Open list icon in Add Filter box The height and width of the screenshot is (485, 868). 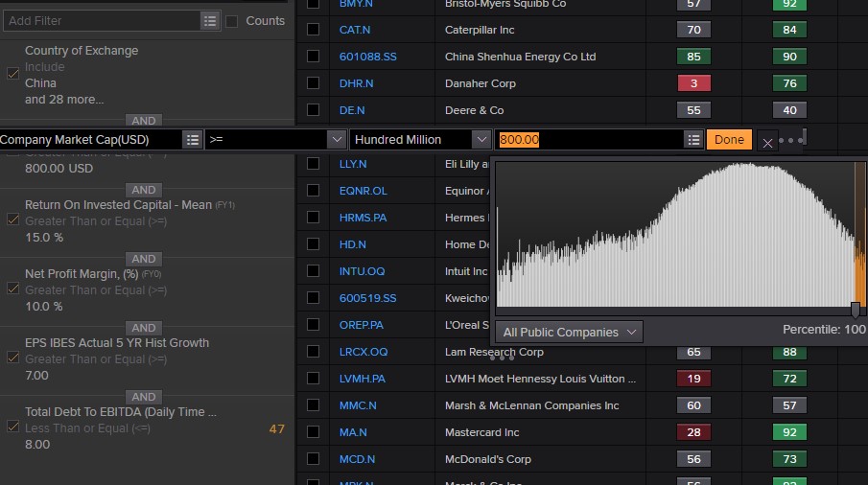[210, 21]
